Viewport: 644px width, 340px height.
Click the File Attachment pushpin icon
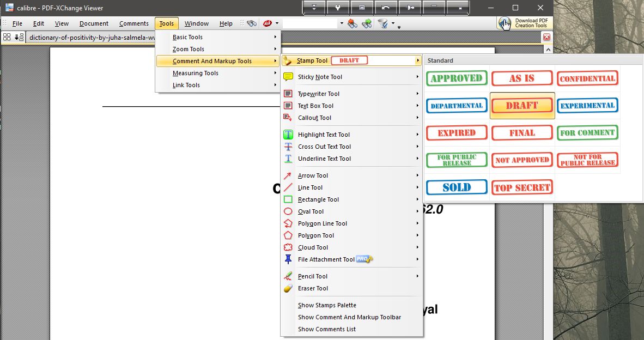coord(288,259)
